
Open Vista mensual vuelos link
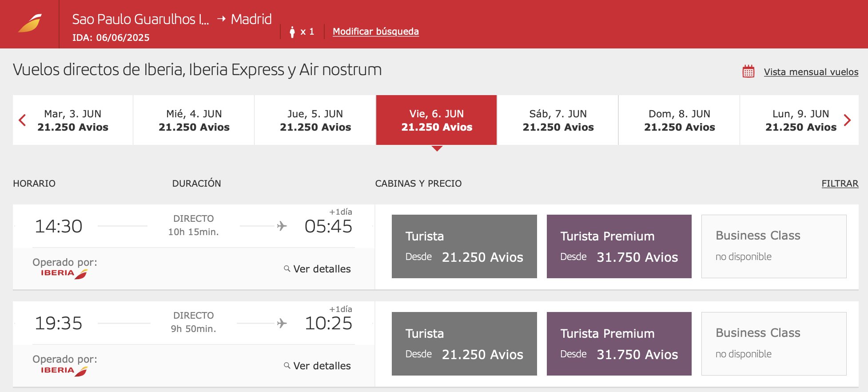tap(811, 72)
